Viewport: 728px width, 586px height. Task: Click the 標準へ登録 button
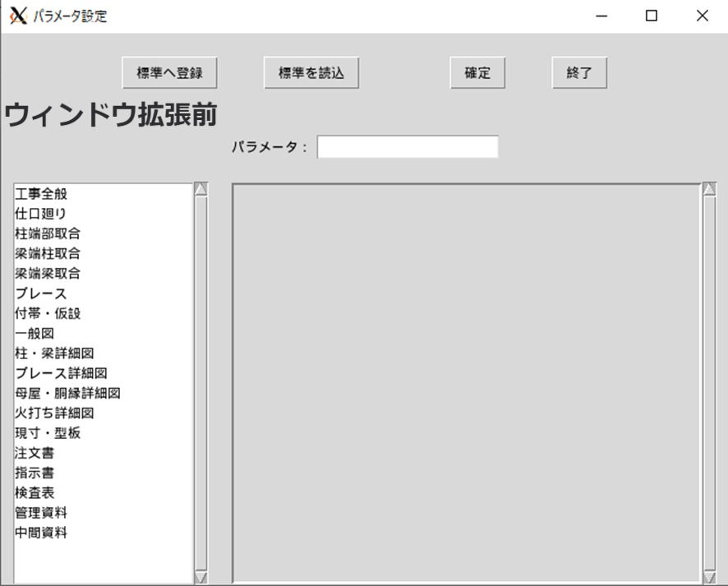point(169,73)
